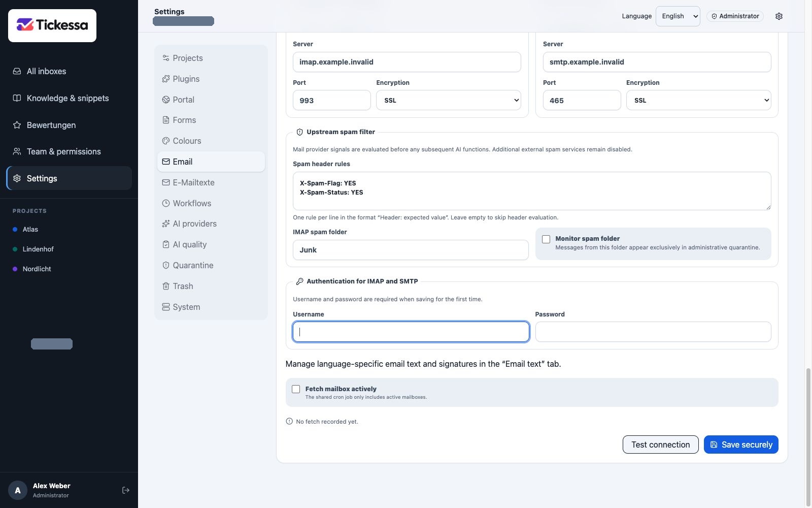Viewport: 812px width, 508px height.
Task: Switch to the Plugins settings tab
Action: click(211, 79)
